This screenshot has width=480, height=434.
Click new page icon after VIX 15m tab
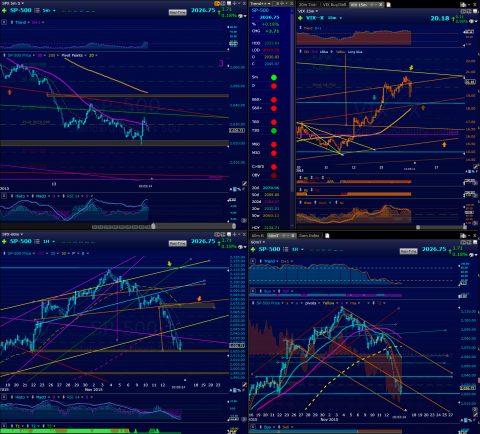pos(388,5)
